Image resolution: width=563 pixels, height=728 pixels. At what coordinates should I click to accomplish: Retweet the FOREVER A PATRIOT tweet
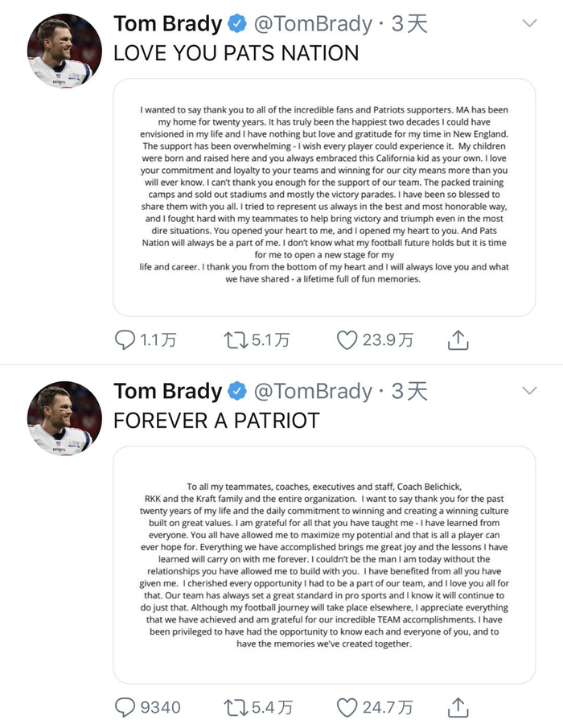coord(236,708)
